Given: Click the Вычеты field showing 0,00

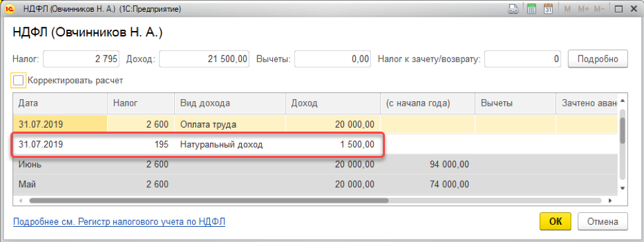Looking at the screenshot, I should pyautogui.click(x=333, y=59).
